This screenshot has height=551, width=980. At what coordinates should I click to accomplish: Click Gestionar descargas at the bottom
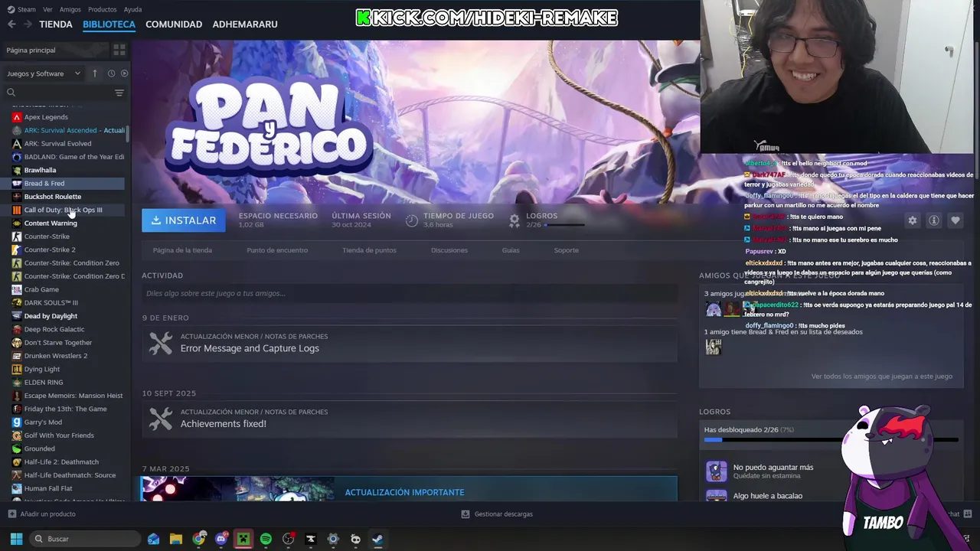click(x=504, y=514)
